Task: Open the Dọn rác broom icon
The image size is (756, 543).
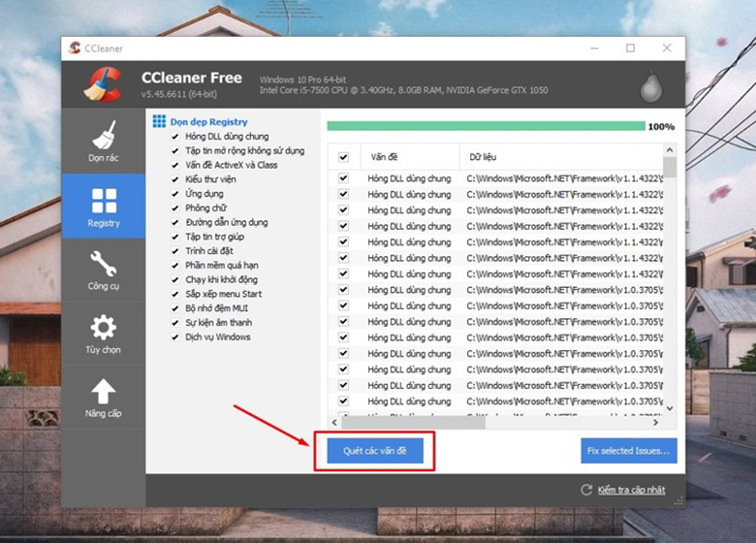Action: coord(104,136)
